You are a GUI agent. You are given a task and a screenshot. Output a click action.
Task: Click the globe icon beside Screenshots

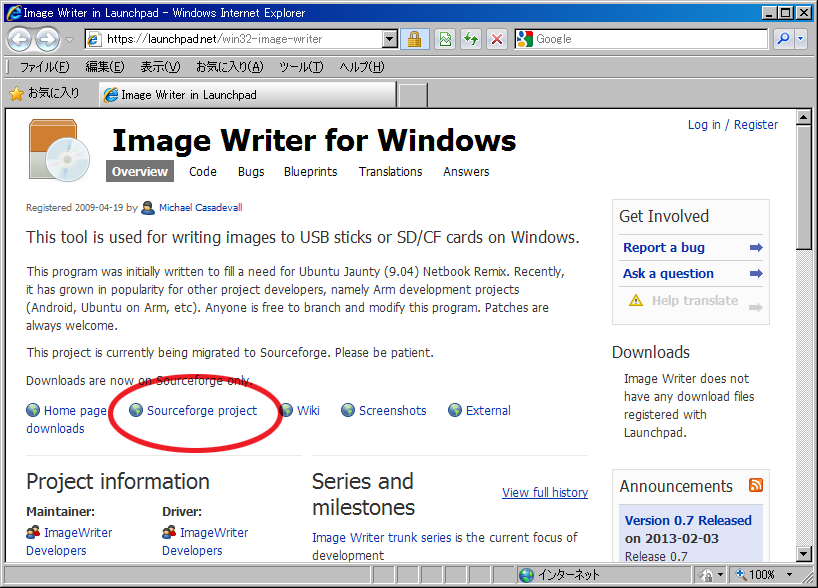(348, 410)
